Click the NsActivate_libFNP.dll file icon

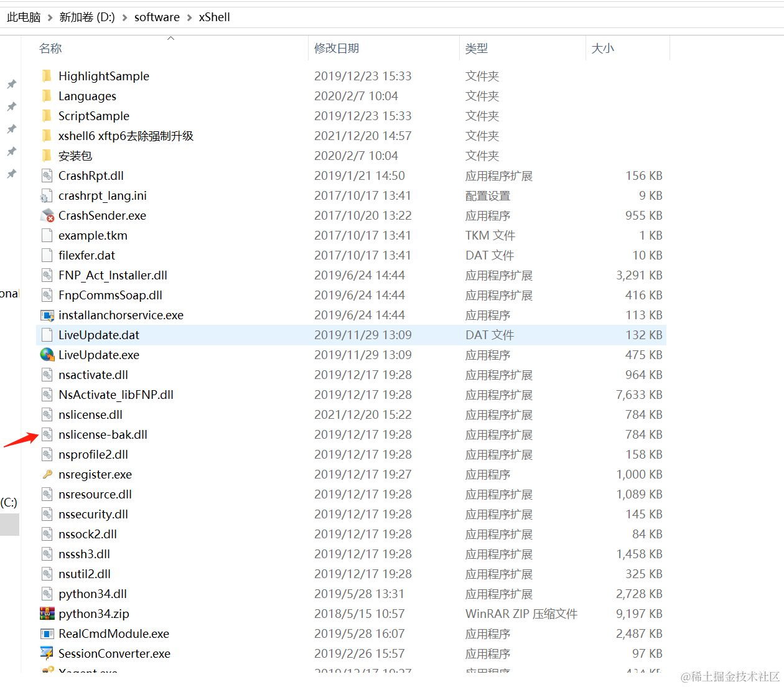pos(47,395)
